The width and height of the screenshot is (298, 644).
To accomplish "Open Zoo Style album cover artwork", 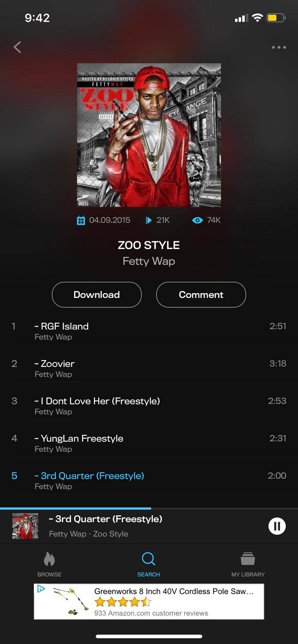I will click(x=149, y=135).
